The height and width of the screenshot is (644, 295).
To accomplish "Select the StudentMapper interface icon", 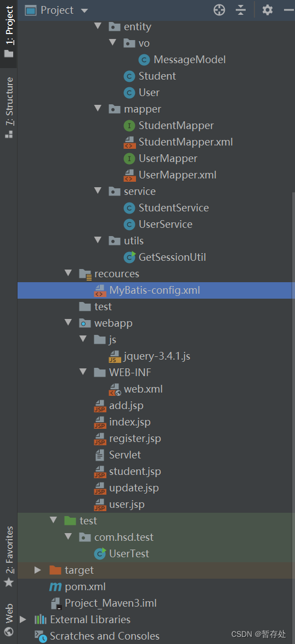I will 129,125.
